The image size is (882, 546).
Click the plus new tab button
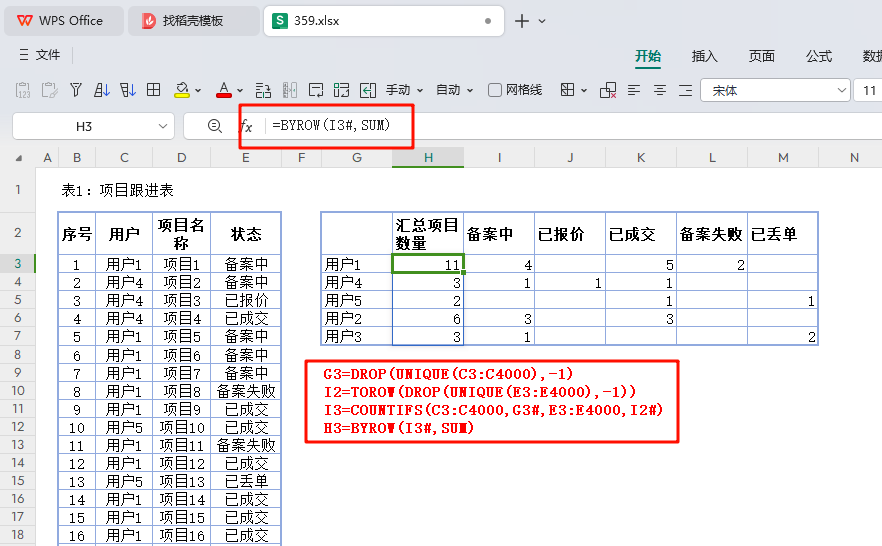(x=522, y=21)
